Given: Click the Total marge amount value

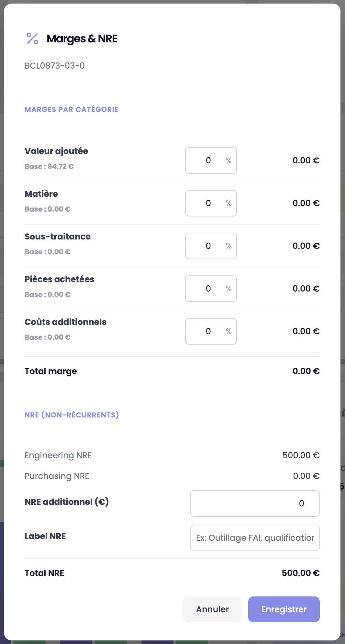Looking at the screenshot, I should 306,371.
